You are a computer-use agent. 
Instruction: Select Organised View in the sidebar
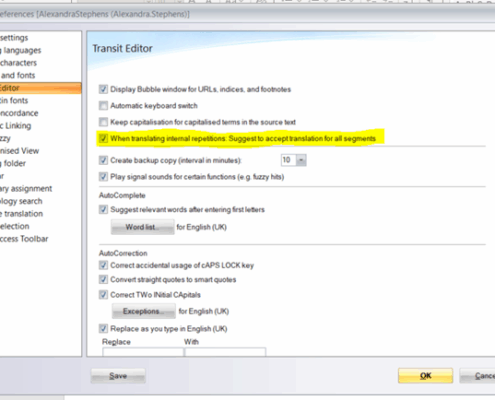coord(19,151)
